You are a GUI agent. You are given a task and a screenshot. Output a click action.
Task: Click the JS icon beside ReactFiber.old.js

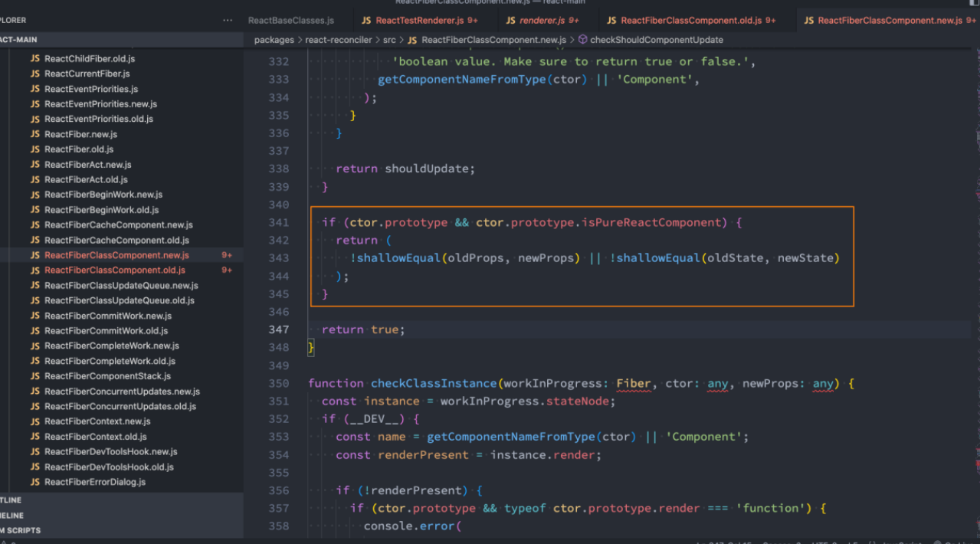[x=35, y=149]
